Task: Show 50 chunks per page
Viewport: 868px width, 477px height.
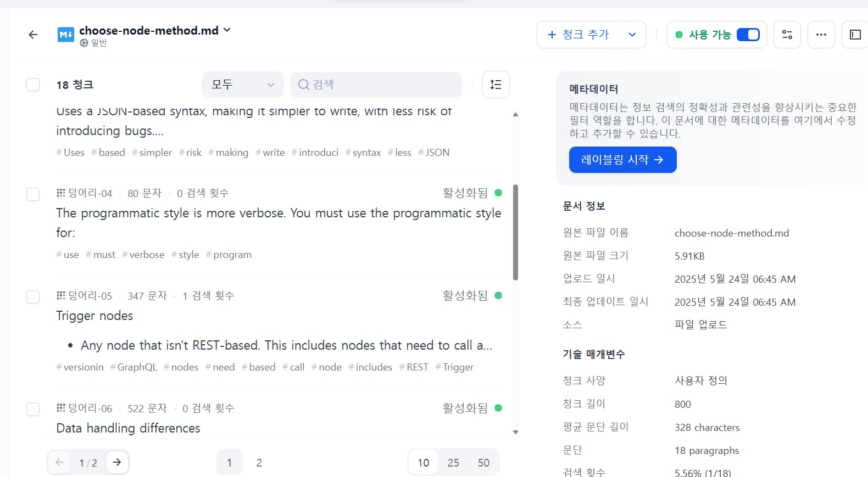Action: coord(483,463)
